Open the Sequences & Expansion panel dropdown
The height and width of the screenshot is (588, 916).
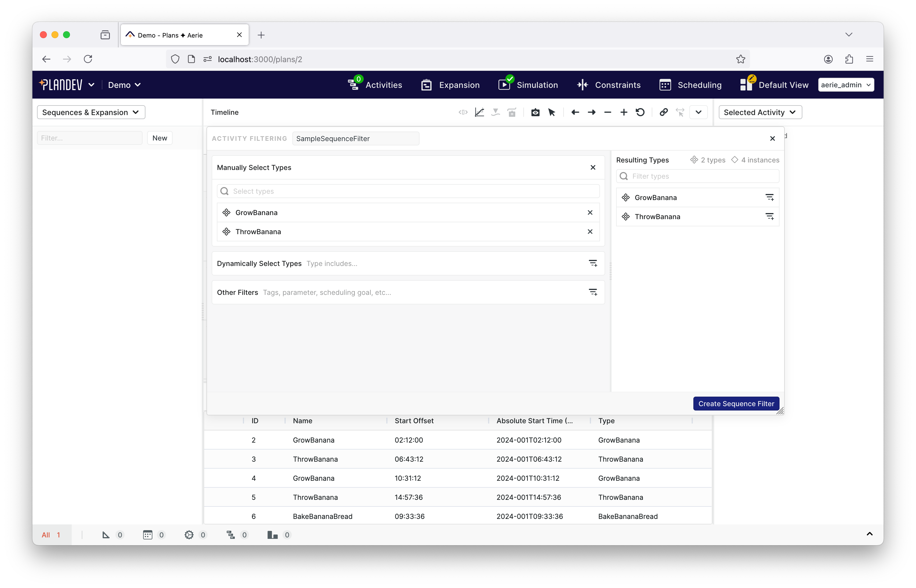[91, 112]
